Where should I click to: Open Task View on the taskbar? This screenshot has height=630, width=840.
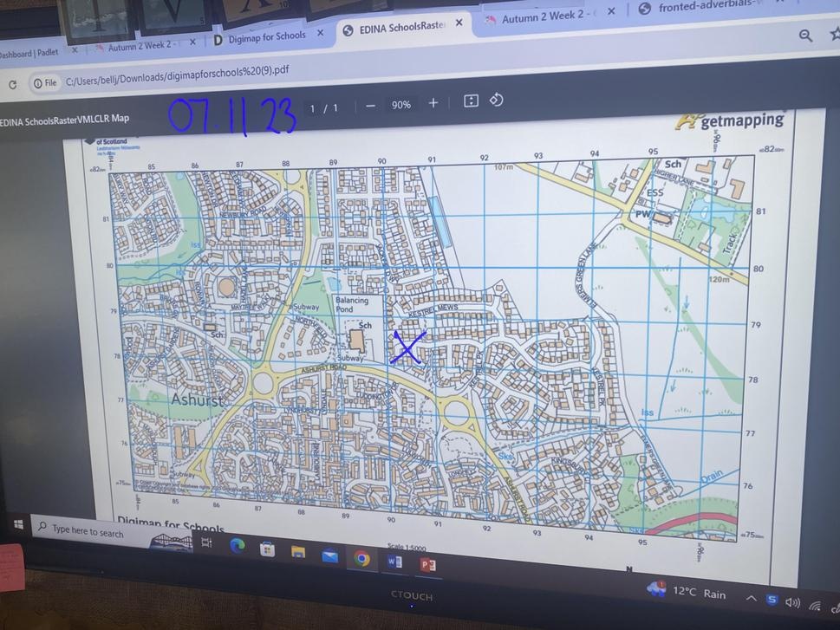tap(206, 542)
